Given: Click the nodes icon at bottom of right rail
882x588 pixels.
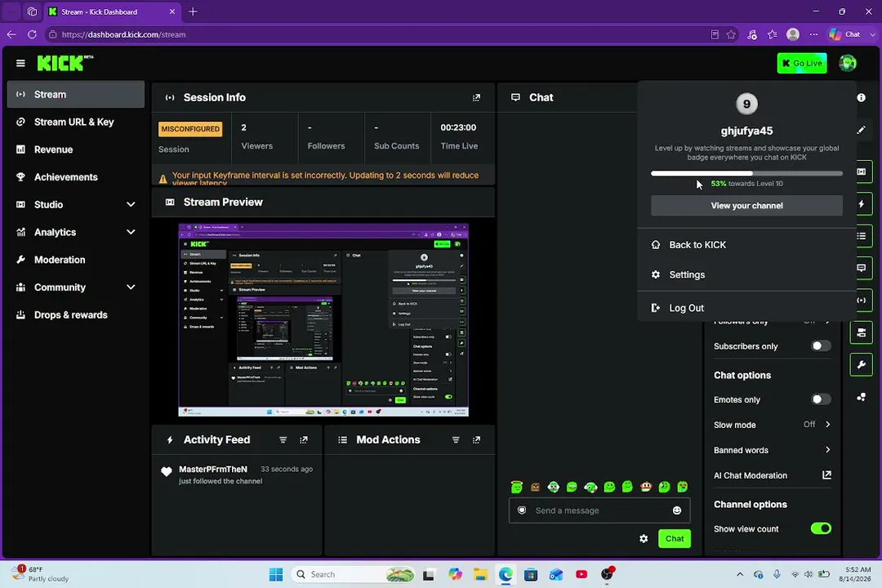Looking at the screenshot, I should coord(862,397).
